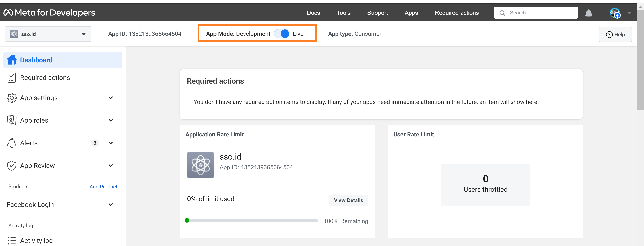The height and width of the screenshot is (246, 644).
Task: Click the Facebook Login product label
Action: tap(30, 205)
